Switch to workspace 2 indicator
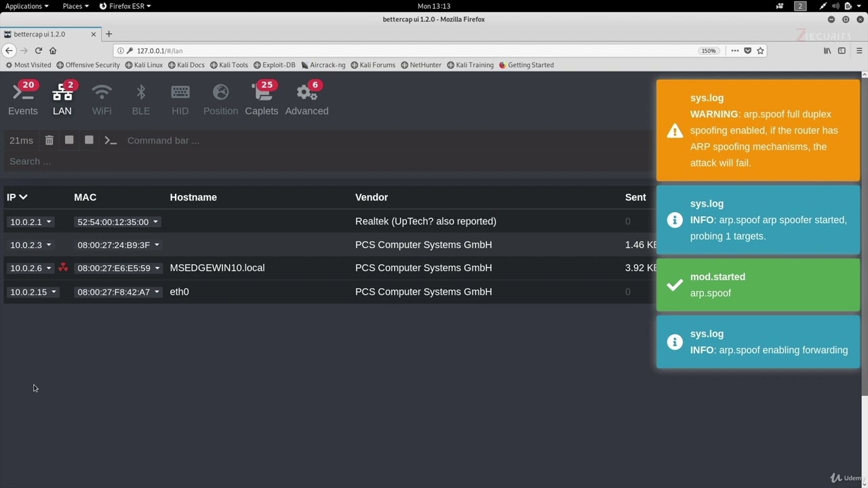Viewport: 868px width, 488px height. (800, 6)
